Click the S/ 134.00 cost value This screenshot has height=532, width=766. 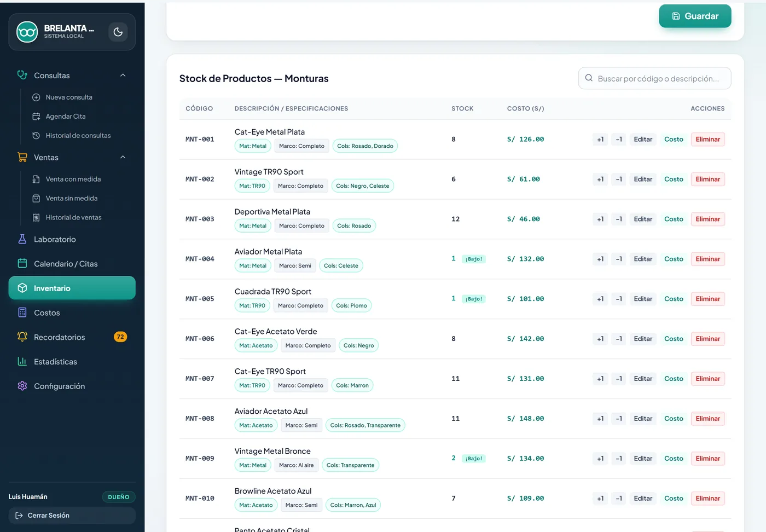pos(525,459)
